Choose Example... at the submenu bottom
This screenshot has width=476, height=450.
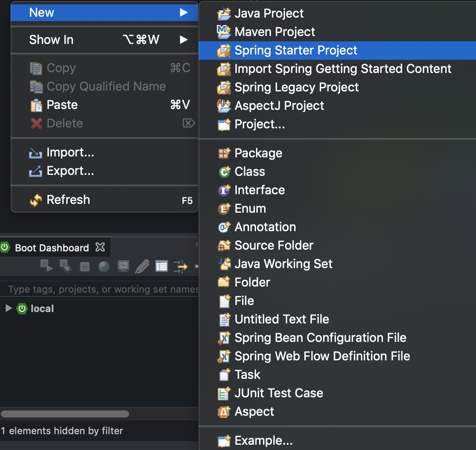tap(337, 441)
